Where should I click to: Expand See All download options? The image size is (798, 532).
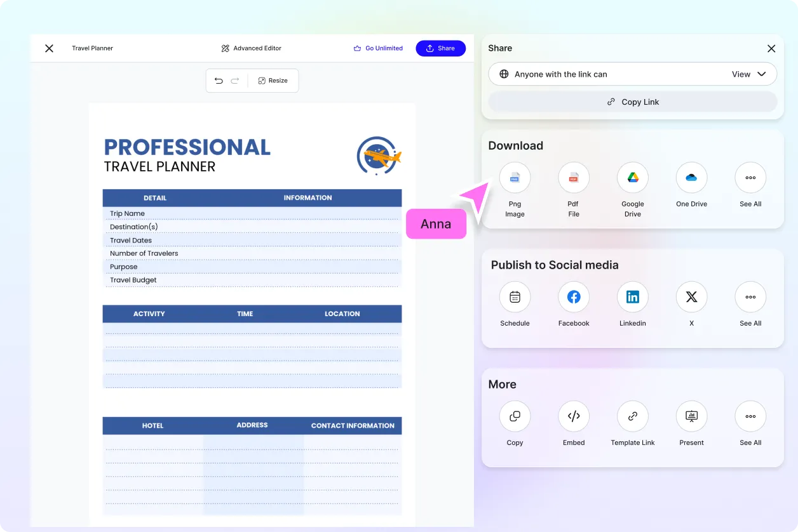pyautogui.click(x=750, y=178)
